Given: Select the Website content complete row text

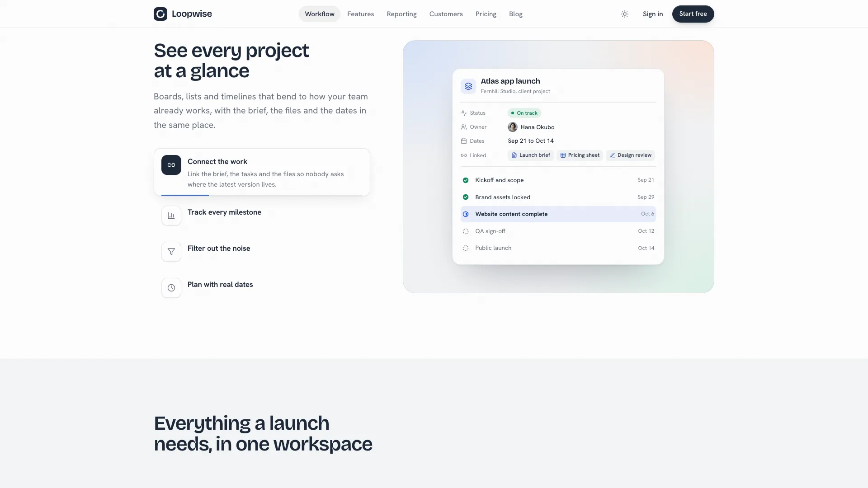Looking at the screenshot, I should tap(511, 214).
